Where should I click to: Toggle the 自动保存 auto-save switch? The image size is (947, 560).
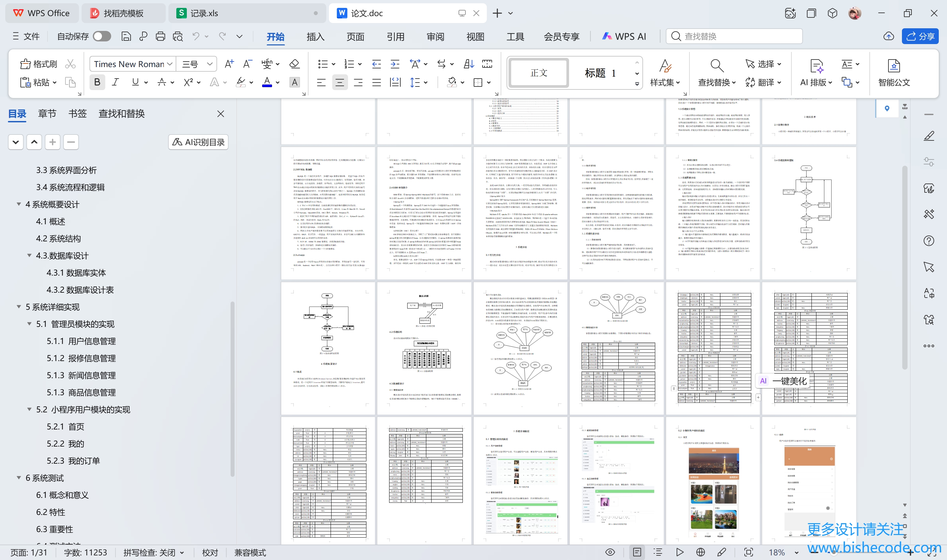102,36
